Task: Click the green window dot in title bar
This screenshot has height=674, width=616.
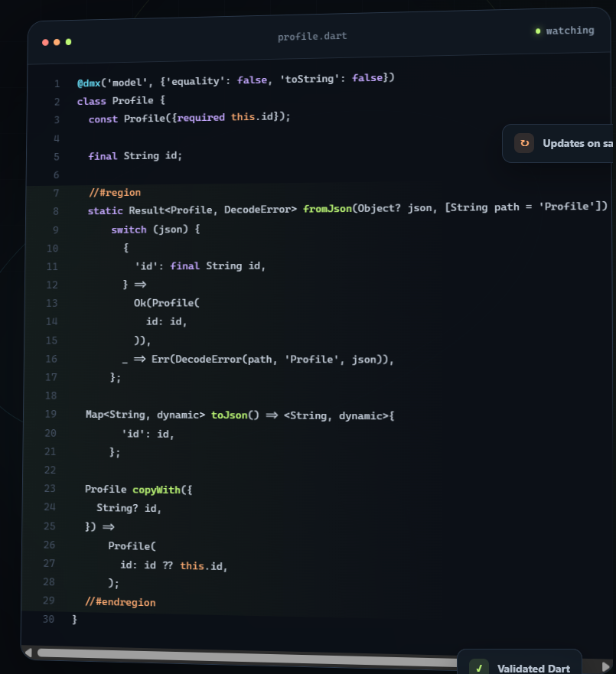Action: pos(68,42)
